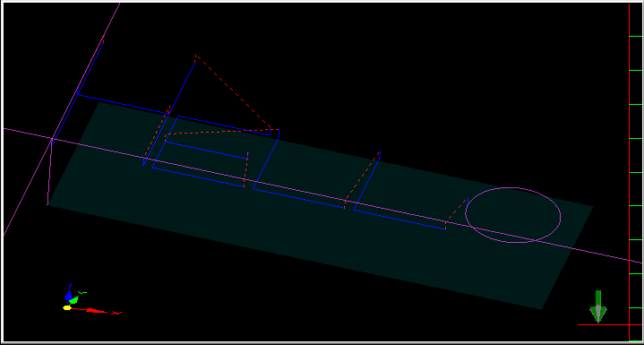This screenshot has height=345, width=644.
Task: Select the apex of the red dashed triangle
Action: click(x=195, y=55)
